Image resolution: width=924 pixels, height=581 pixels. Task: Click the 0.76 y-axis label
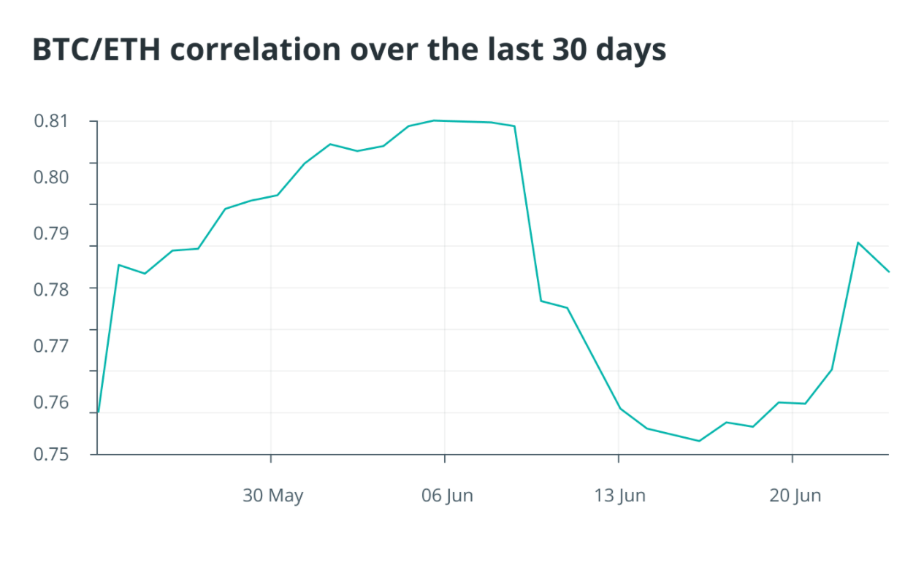(x=52, y=402)
